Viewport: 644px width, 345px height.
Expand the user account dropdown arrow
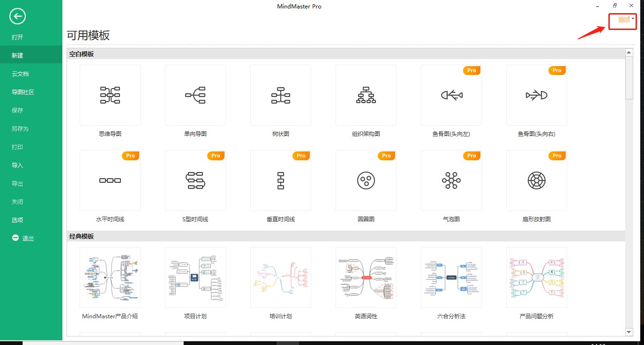633,18
